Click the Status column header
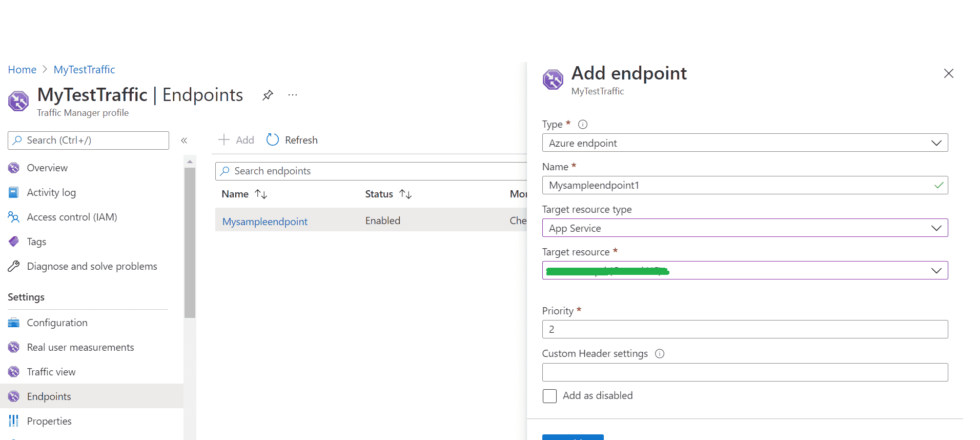980x440 pixels. tap(379, 194)
